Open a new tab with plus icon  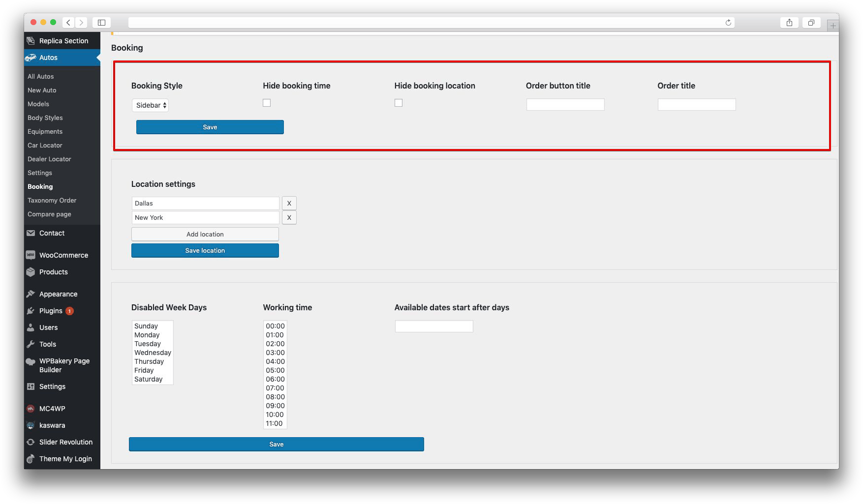[832, 26]
